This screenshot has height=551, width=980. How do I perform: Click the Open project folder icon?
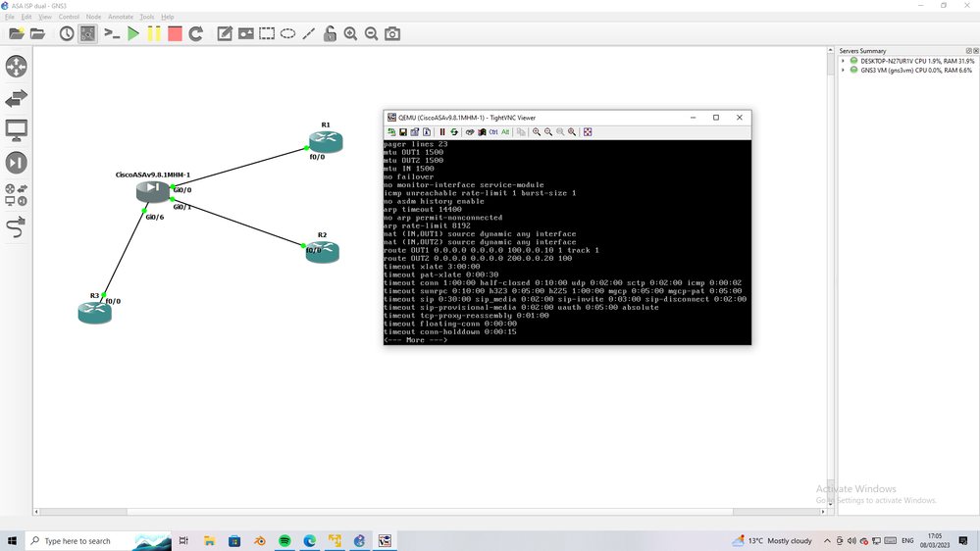click(37, 33)
